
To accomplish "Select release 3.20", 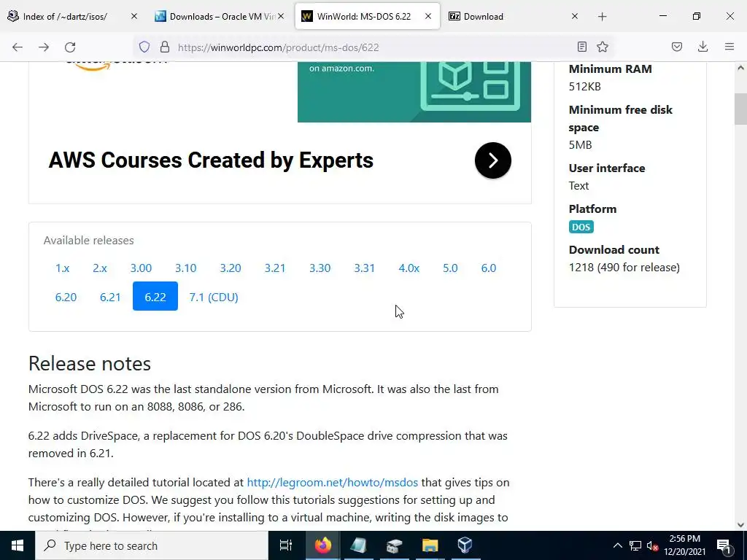I will 231,268.
